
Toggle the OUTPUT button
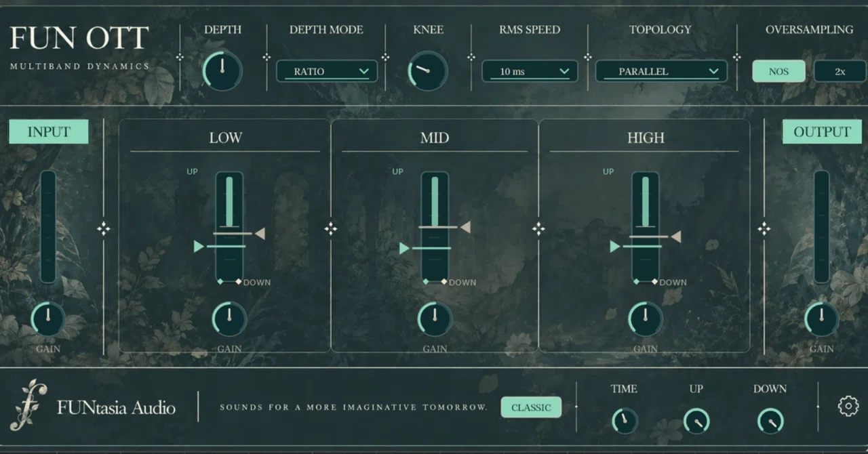tap(822, 131)
